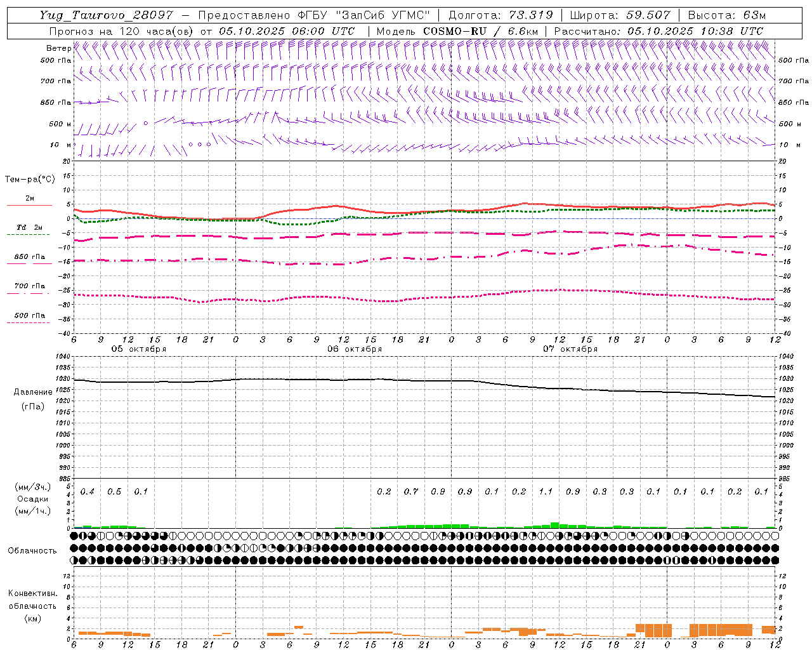Click the Модель COSMO-RU / 6.6км text
Viewport: 812px width, 650px height.
tap(457, 31)
